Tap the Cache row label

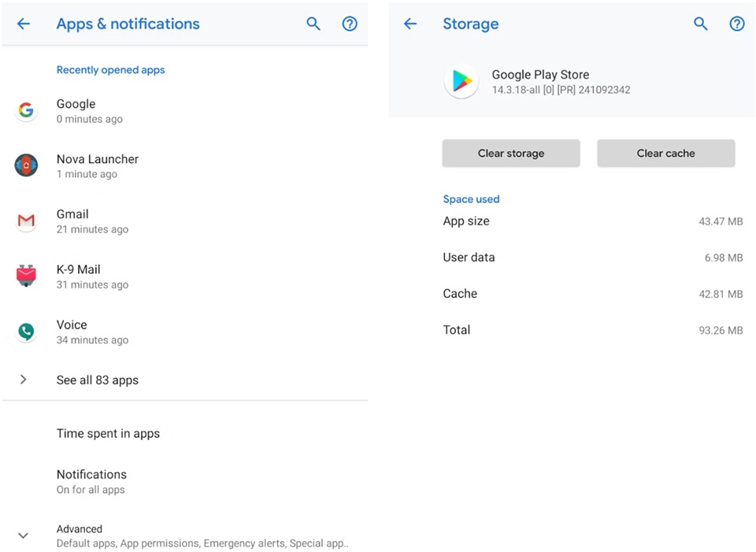[x=460, y=294]
